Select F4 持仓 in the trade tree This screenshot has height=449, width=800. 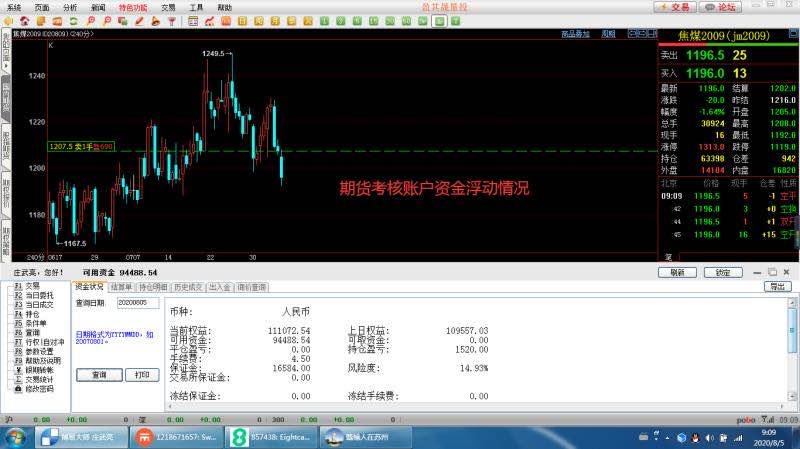coord(27,314)
